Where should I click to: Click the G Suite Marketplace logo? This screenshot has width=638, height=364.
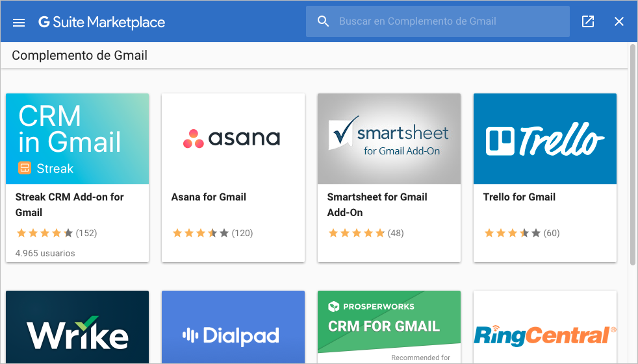pos(102,22)
